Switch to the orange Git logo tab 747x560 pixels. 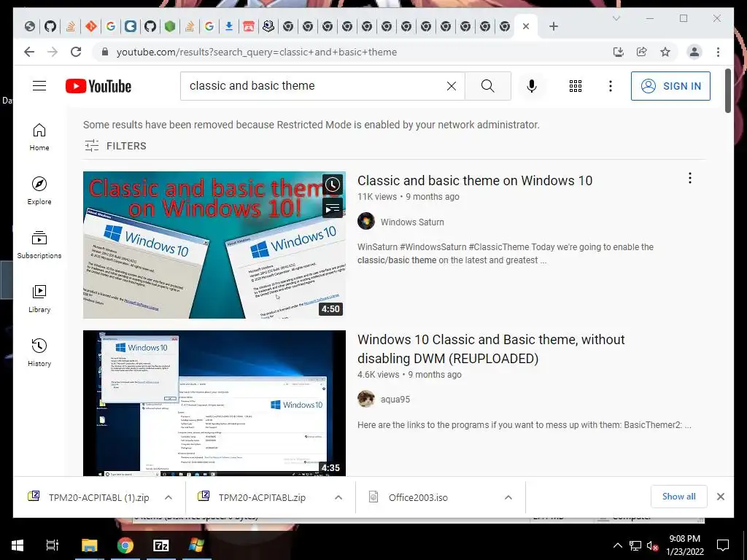coord(90,27)
